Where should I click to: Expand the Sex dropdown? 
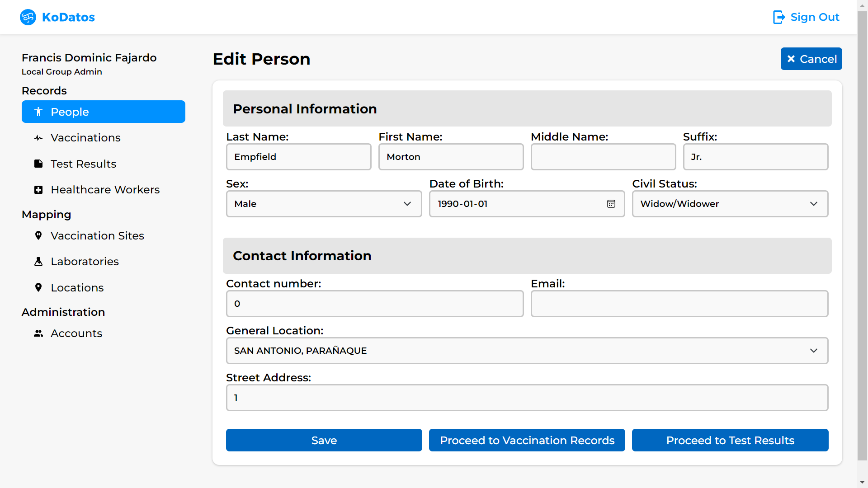click(x=324, y=204)
